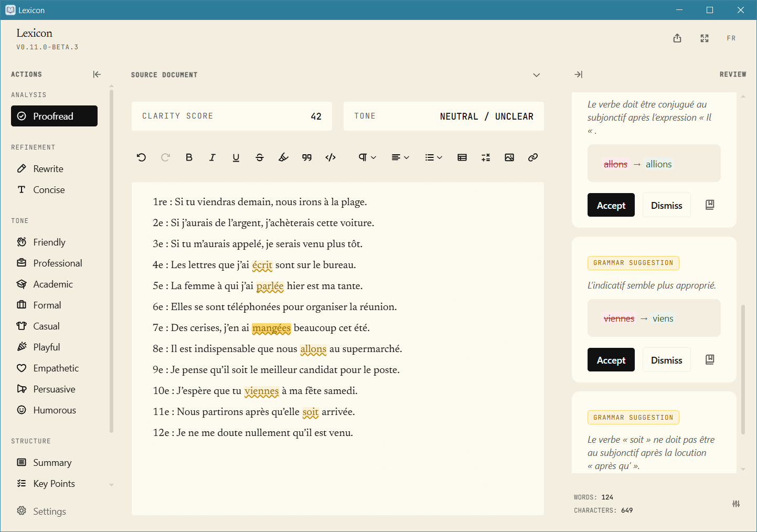Apply the Humorous tone
757x532 pixels.
pyautogui.click(x=54, y=410)
